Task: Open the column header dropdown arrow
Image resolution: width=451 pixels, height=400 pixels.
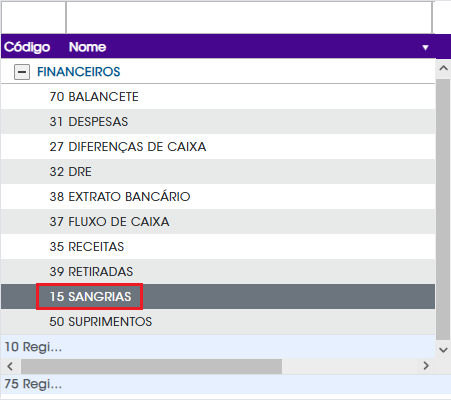Action: 425,47
